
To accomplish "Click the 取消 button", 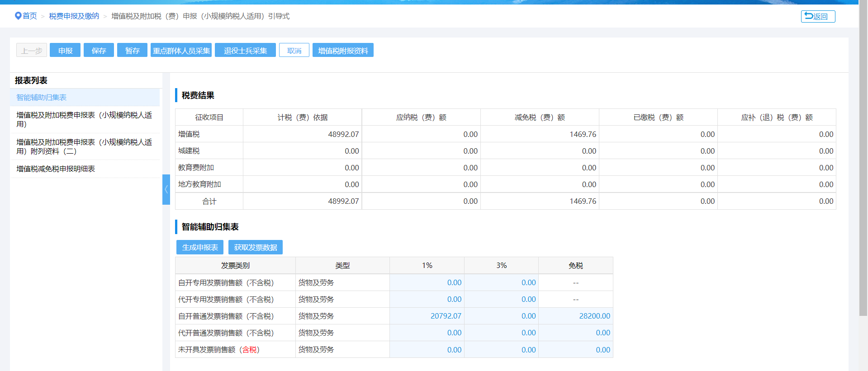I will point(294,50).
